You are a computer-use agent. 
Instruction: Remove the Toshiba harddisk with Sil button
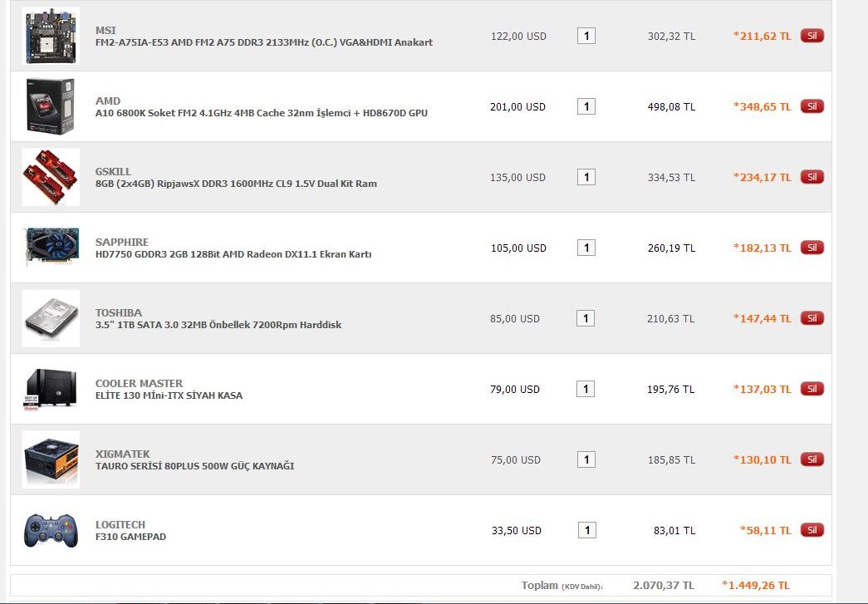click(812, 318)
